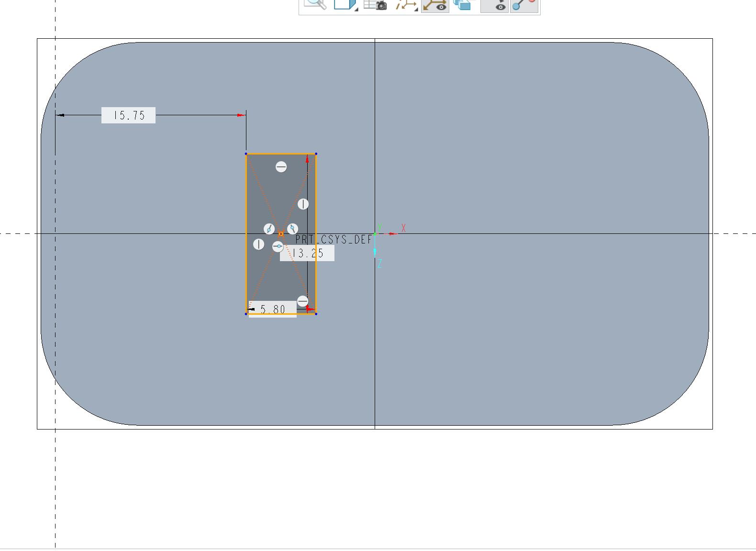Select bottom-left vertex of orange rectangle

click(246, 314)
